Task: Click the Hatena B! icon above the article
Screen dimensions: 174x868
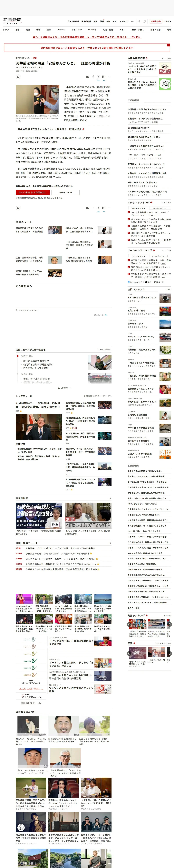Action: click(104, 77)
